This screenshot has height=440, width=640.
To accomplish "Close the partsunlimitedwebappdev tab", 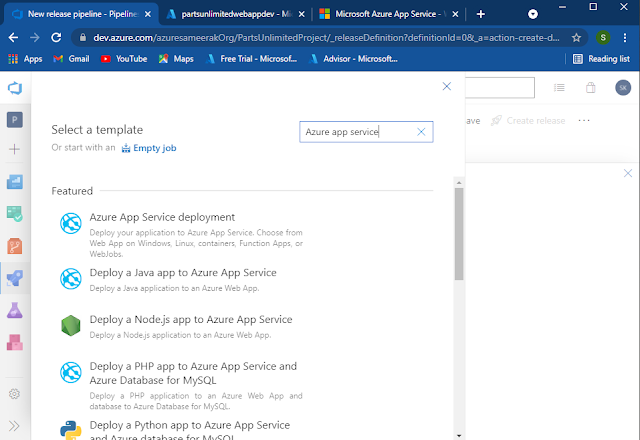I will [x=301, y=14].
